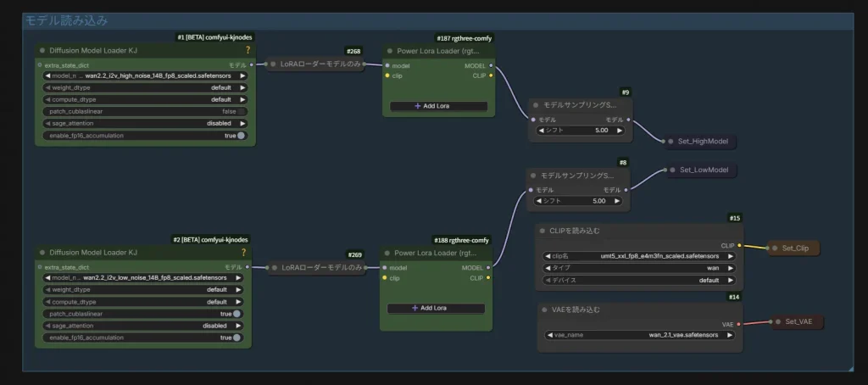Collapse the CLIPを読み込む node via its dot
This screenshot has width=868, height=385.
[x=543, y=231]
